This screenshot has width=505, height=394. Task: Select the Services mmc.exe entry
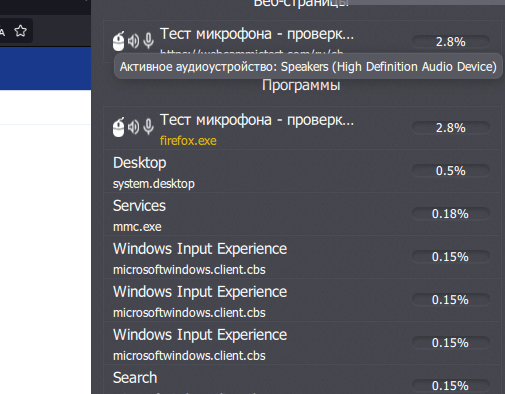pos(302,214)
